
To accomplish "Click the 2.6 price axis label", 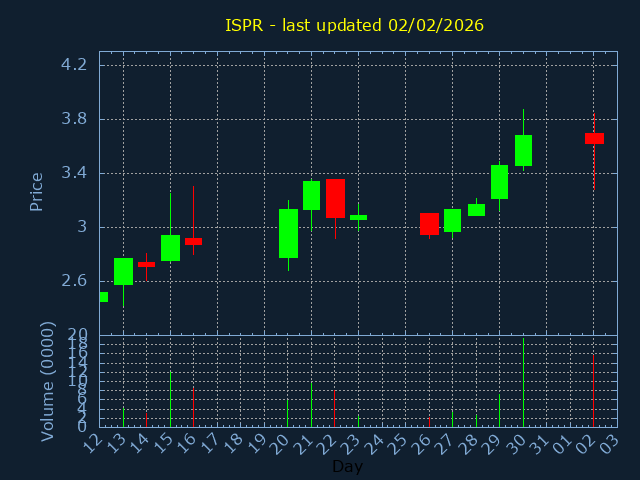I will coord(74,281).
